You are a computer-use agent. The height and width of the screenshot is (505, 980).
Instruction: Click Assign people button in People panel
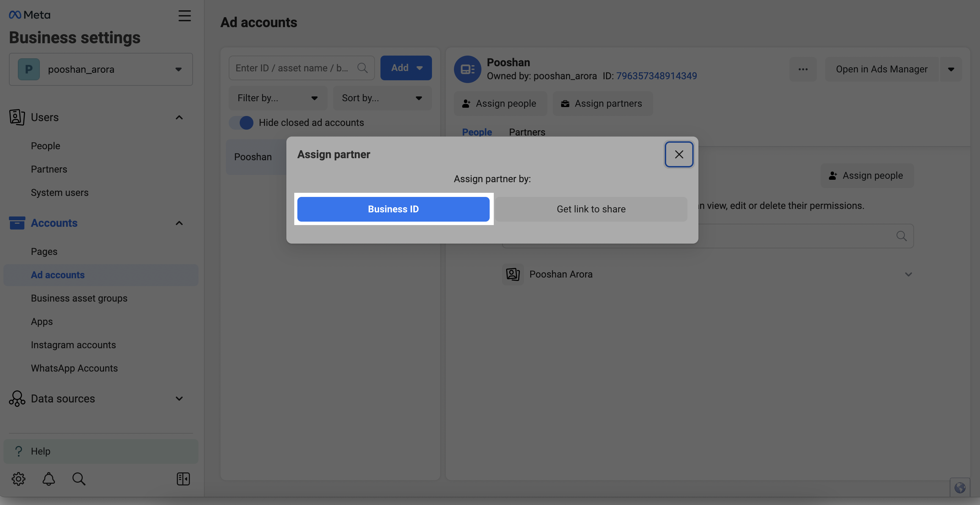point(867,176)
